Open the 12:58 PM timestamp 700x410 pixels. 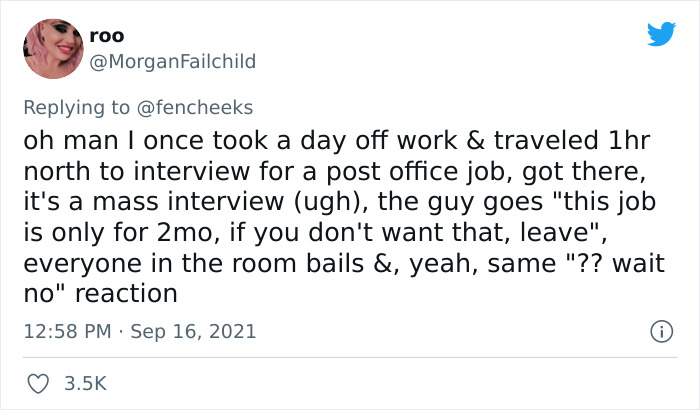click(66, 331)
